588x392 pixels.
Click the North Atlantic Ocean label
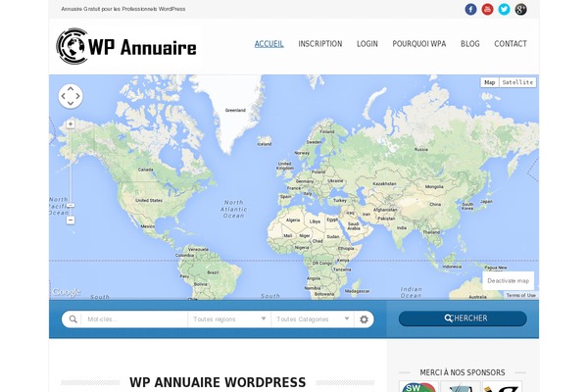[233, 209]
